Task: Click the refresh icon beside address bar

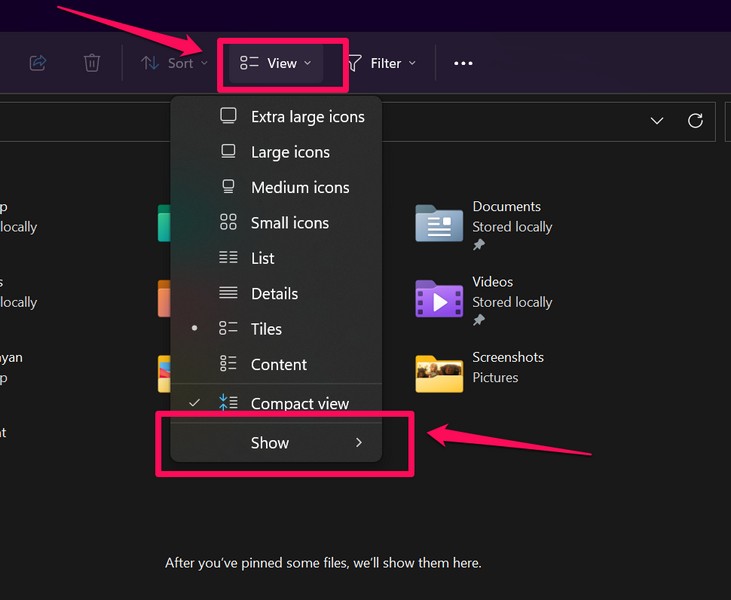Action: [x=695, y=121]
